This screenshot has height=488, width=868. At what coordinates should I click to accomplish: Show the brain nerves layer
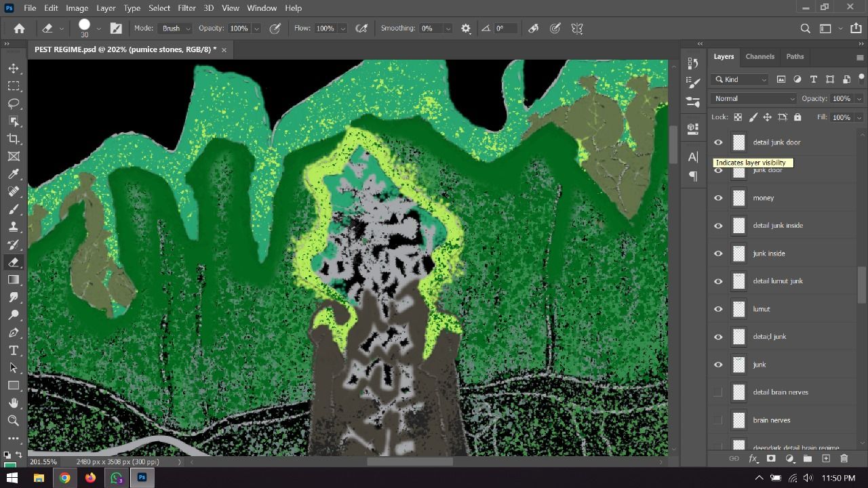[718, 420]
